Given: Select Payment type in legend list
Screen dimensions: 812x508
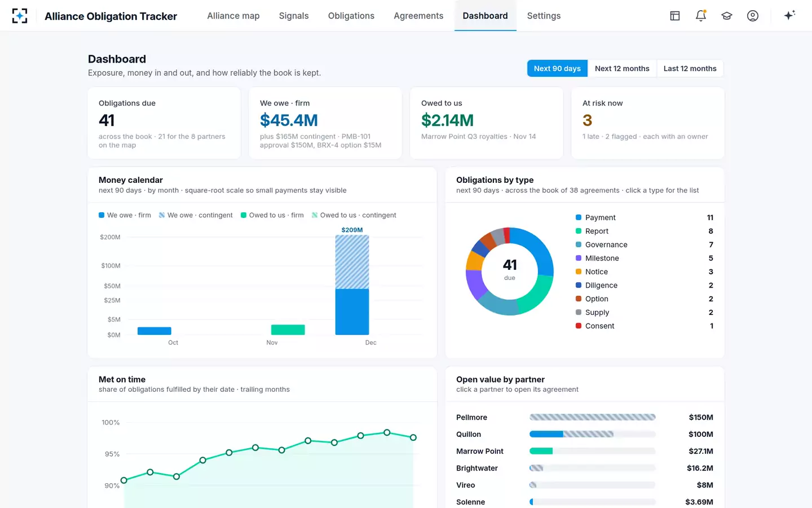Looking at the screenshot, I should tap(645, 217).
